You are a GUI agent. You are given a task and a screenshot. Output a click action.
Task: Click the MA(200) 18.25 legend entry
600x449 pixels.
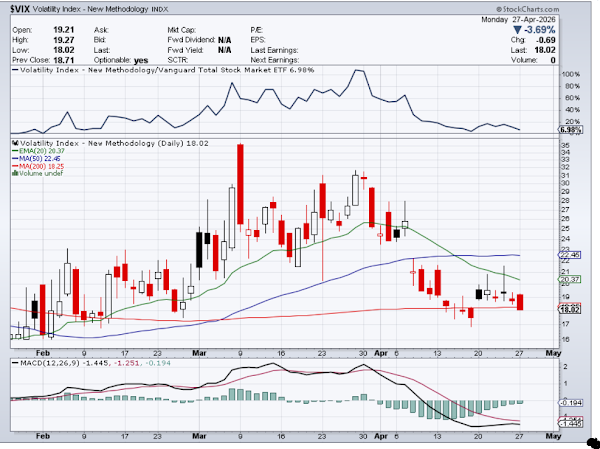[x=38, y=166]
